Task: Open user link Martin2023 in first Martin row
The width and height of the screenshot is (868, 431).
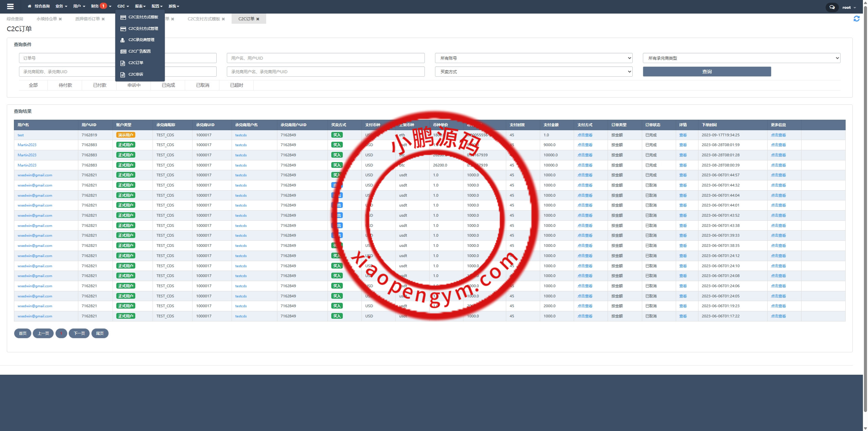Action: coord(27,145)
